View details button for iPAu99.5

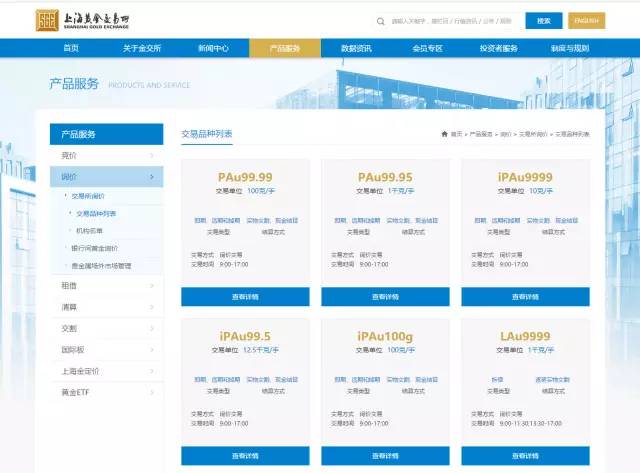click(245, 456)
